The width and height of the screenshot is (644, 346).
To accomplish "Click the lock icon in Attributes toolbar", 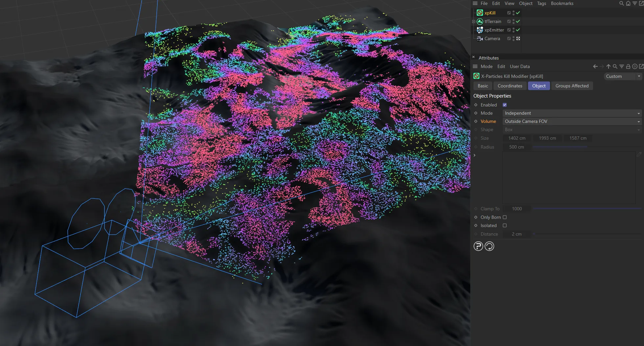I will coord(628,66).
